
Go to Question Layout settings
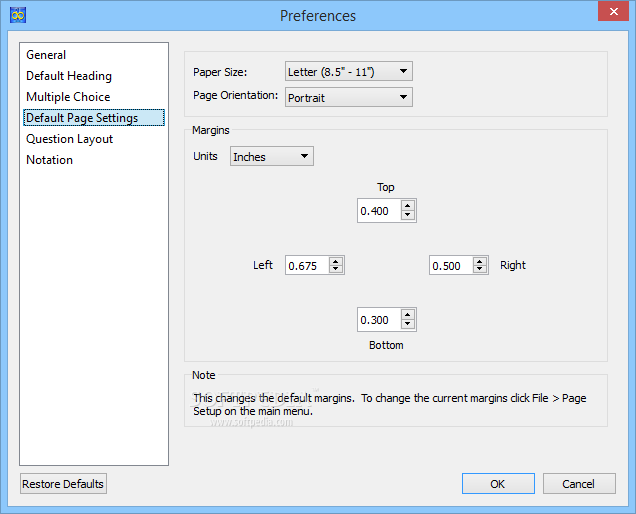click(x=69, y=139)
